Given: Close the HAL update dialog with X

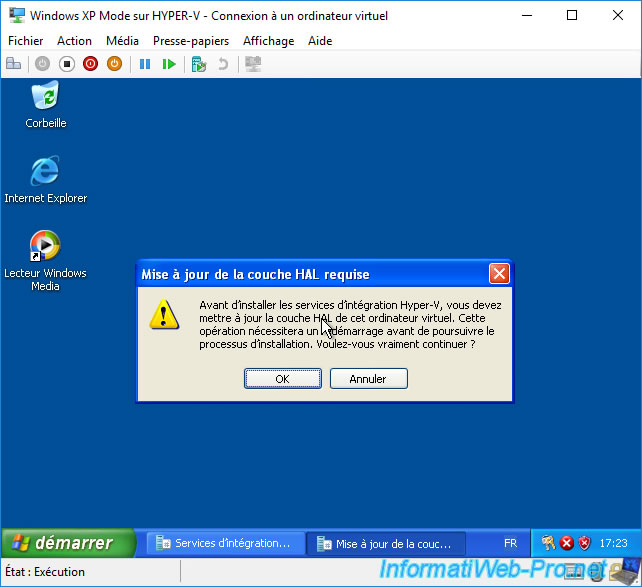Looking at the screenshot, I should click(499, 274).
